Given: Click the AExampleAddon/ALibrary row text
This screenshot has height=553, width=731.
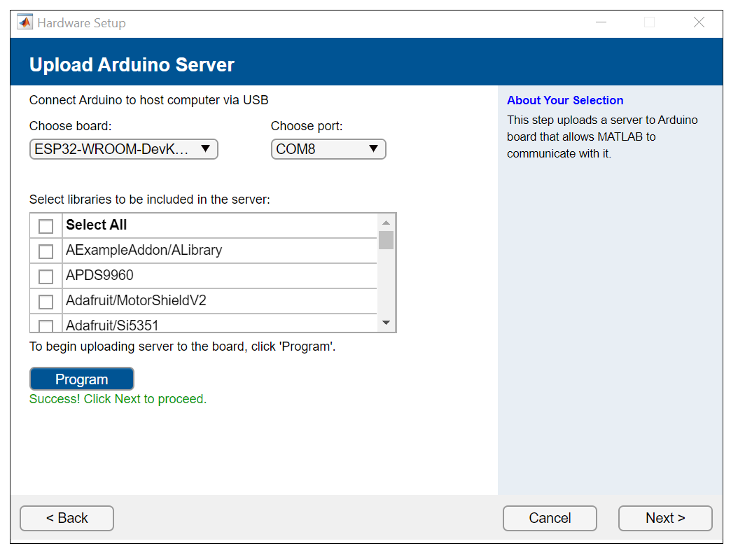Looking at the screenshot, I should click(x=144, y=250).
